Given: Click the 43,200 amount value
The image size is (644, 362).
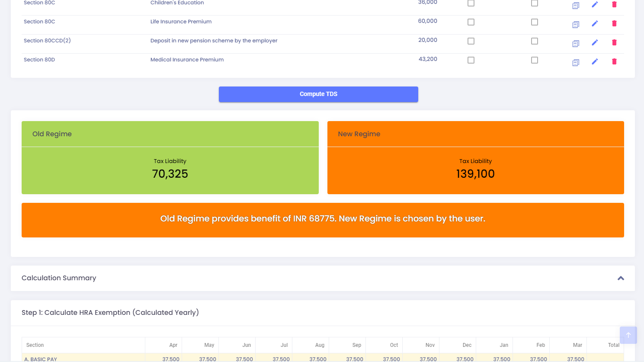Looking at the screenshot, I should (428, 59).
